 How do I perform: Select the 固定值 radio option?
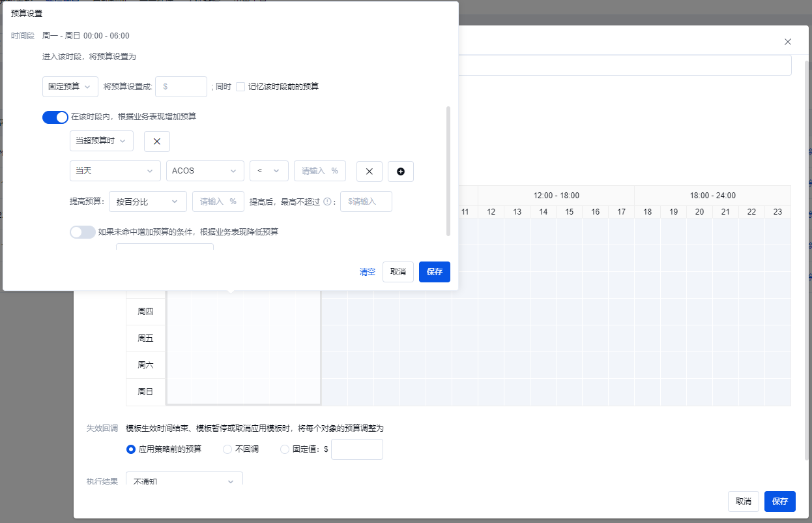point(285,449)
